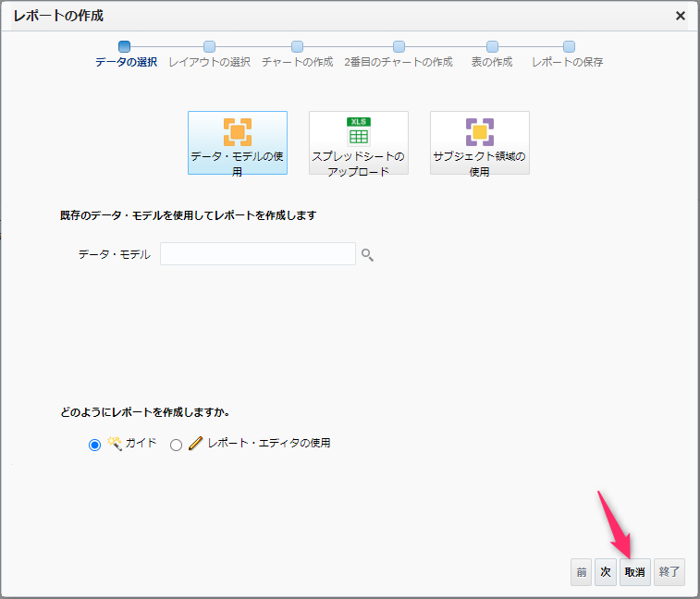This screenshot has height=599, width=700.
Task: Click the pencil icon beside レポート・エディタの使用
Action: [195, 443]
